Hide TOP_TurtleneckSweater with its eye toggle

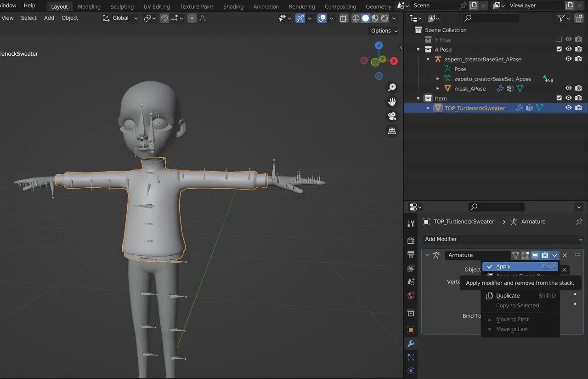pyautogui.click(x=568, y=107)
